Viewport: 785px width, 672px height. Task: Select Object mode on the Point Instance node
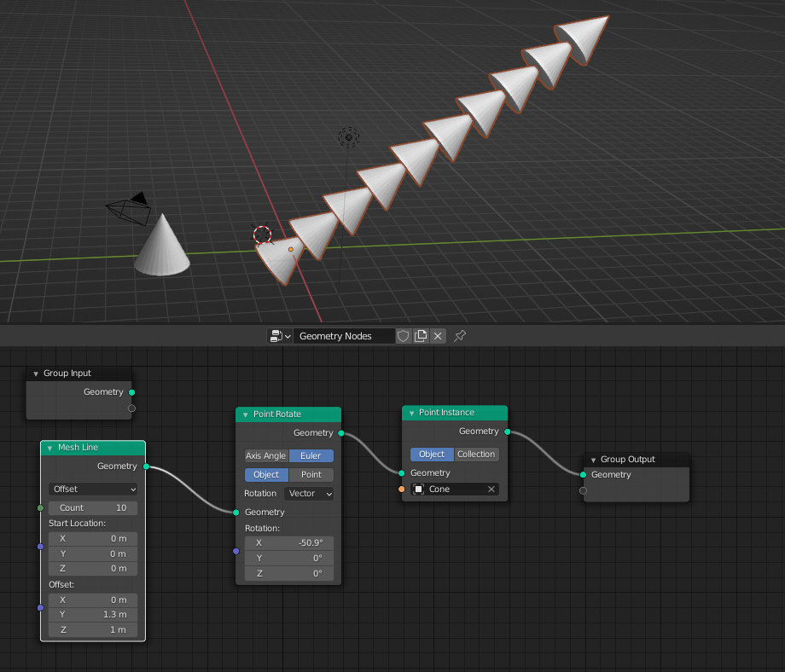(x=431, y=455)
